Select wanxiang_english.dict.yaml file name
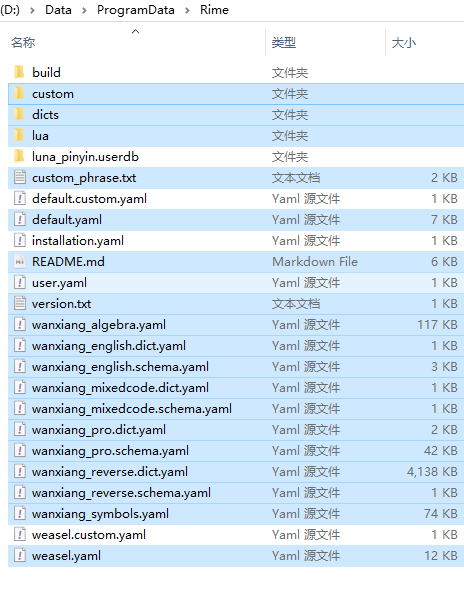Image resolution: width=464 pixels, height=594 pixels. pos(109,345)
